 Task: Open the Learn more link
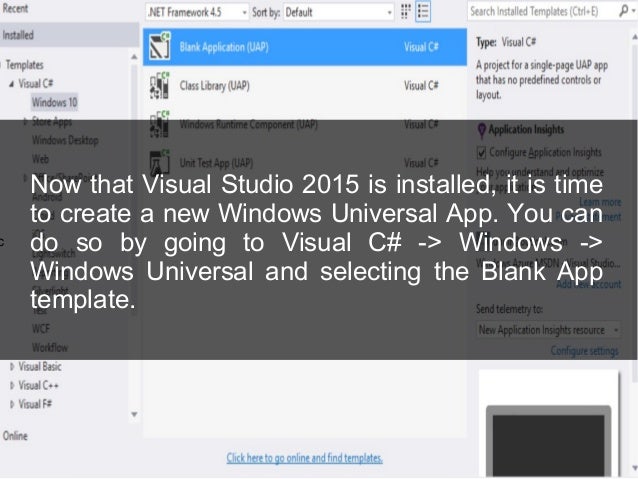[x=600, y=202]
